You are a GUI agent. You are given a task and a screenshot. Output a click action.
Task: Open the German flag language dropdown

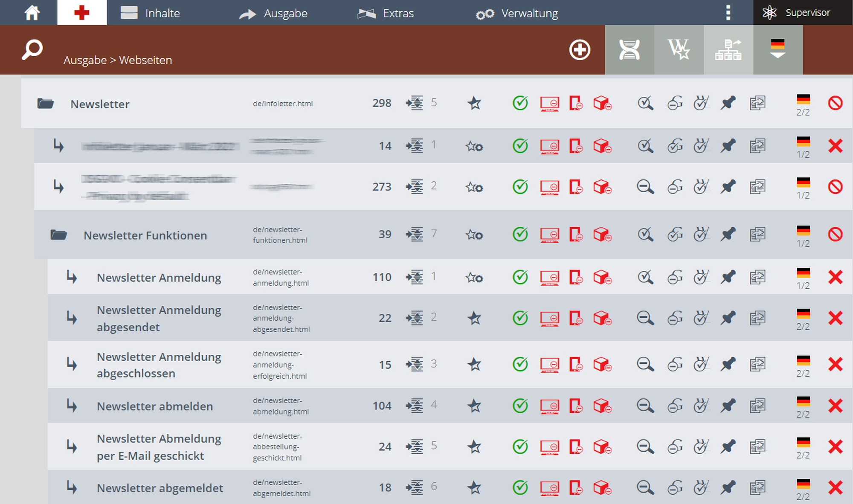[x=778, y=49]
